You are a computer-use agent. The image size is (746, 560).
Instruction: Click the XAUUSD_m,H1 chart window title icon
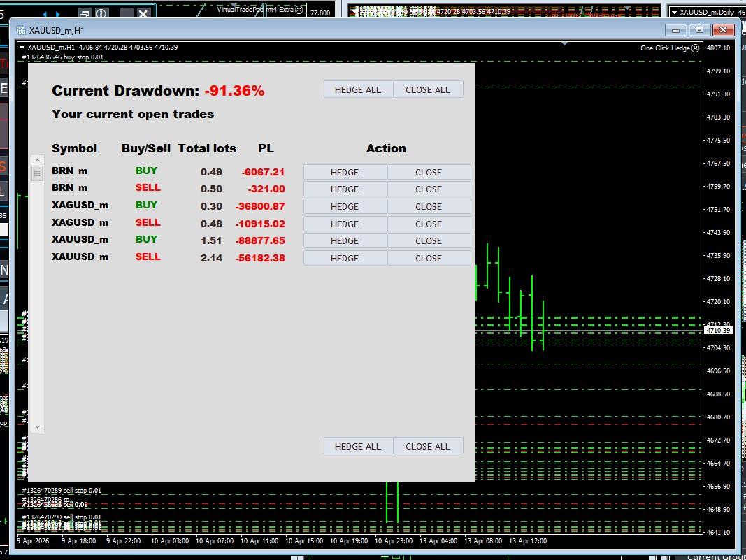click(x=21, y=31)
